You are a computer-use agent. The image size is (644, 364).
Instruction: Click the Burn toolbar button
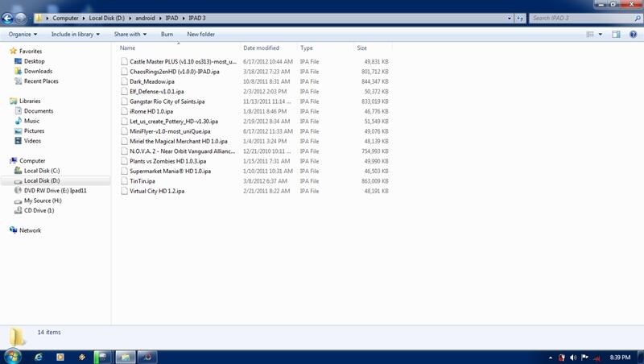pyautogui.click(x=167, y=34)
